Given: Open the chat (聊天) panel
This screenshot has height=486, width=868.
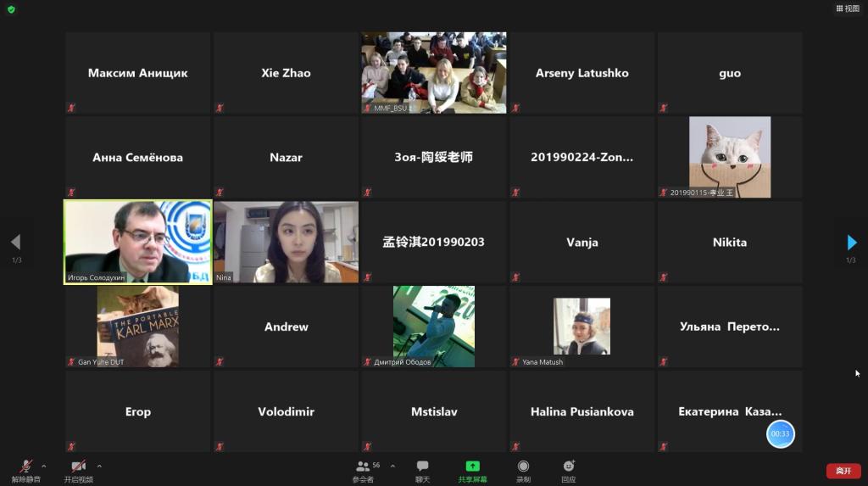Looking at the screenshot, I should 422,466.
